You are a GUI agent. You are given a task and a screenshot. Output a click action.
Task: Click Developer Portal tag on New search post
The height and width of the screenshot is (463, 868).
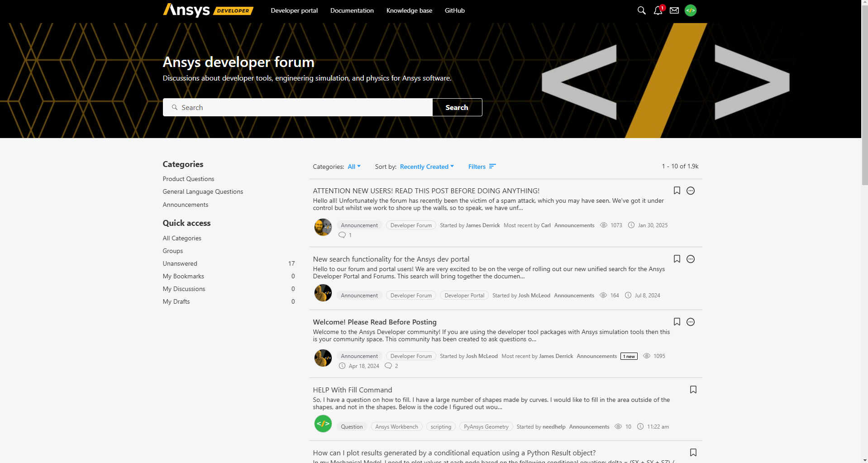(x=464, y=296)
